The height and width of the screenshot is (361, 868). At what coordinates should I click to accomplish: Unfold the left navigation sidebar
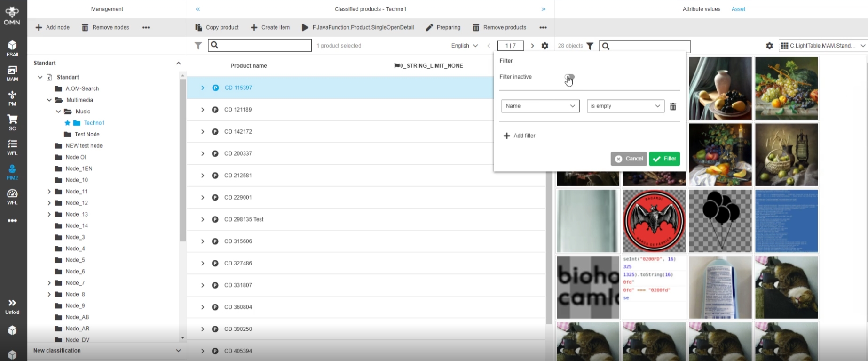(x=12, y=306)
